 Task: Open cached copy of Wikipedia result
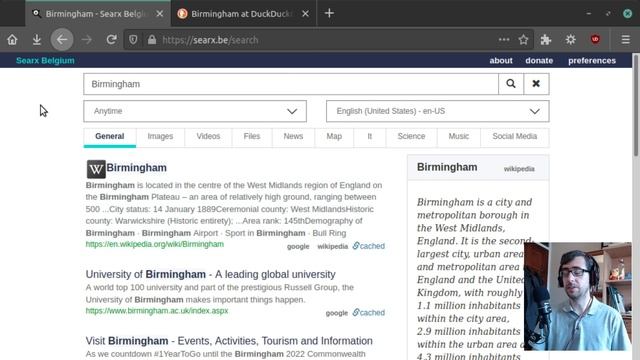[369, 246]
